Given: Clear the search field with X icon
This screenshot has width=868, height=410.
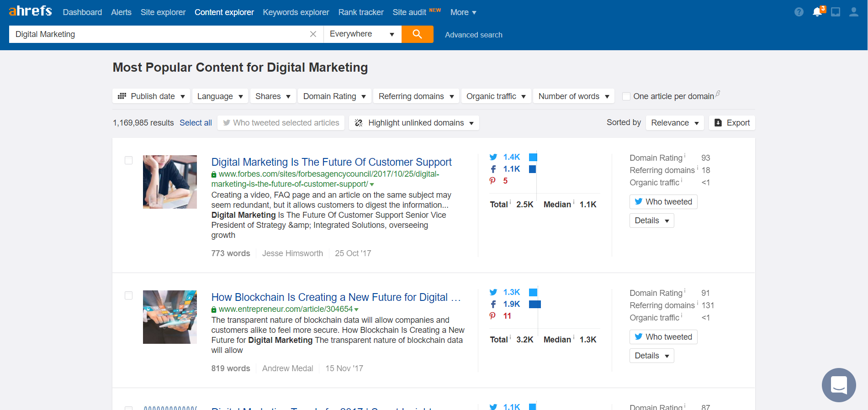Looking at the screenshot, I should point(313,34).
